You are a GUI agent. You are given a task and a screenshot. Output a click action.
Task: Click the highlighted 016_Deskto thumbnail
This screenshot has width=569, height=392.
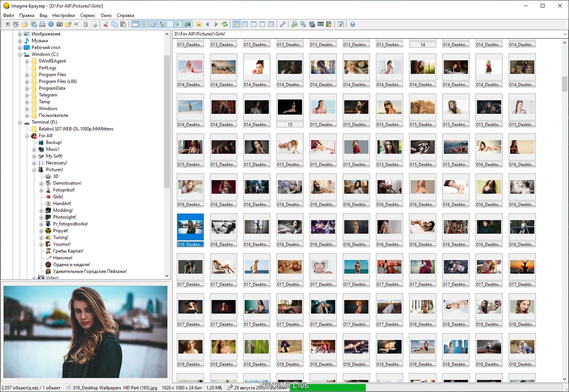tap(190, 230)
